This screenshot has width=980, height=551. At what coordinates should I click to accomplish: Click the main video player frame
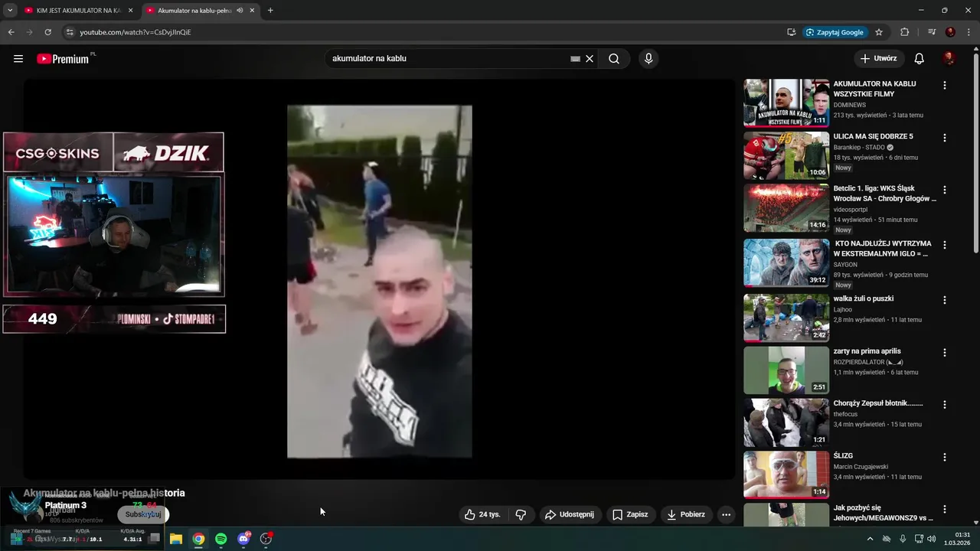coord(380,281)
